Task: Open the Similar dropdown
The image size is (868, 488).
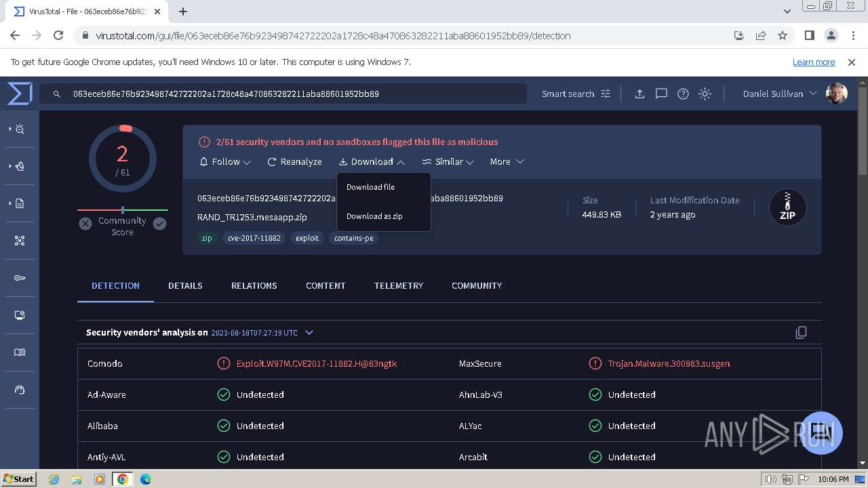Action: [x=448, y=162]
